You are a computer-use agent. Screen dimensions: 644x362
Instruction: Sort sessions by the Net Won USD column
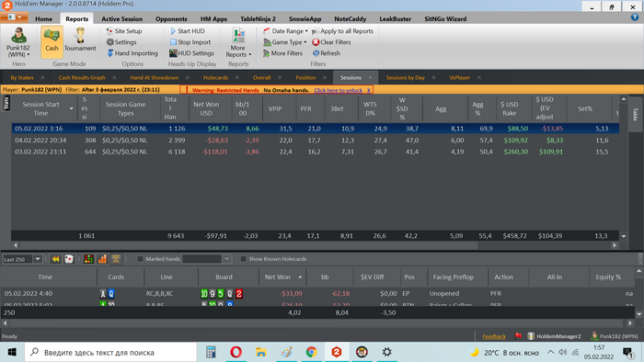[206, 108]
